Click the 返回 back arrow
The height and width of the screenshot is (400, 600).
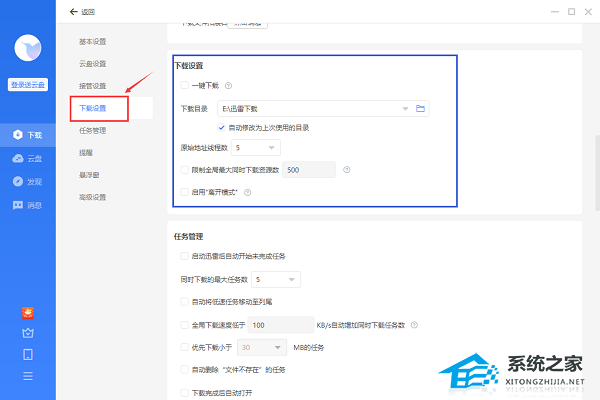(73, 12)
